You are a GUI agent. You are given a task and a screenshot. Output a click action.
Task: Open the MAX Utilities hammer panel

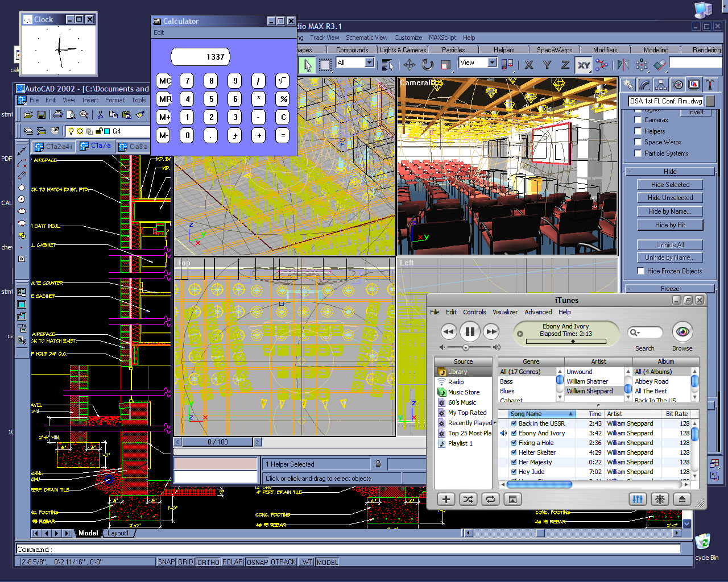click(x=710, y=85)
